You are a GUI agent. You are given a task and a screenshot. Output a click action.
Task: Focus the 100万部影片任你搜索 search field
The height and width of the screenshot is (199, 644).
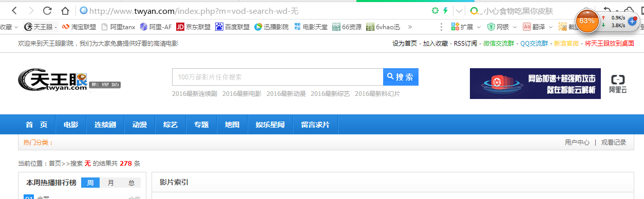[277, 77]
